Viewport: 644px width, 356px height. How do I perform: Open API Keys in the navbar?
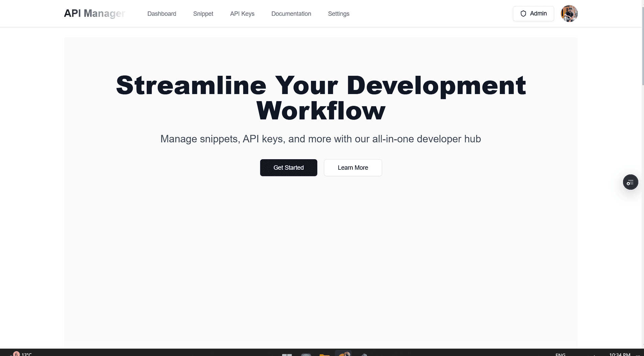(x=242, y=14)
